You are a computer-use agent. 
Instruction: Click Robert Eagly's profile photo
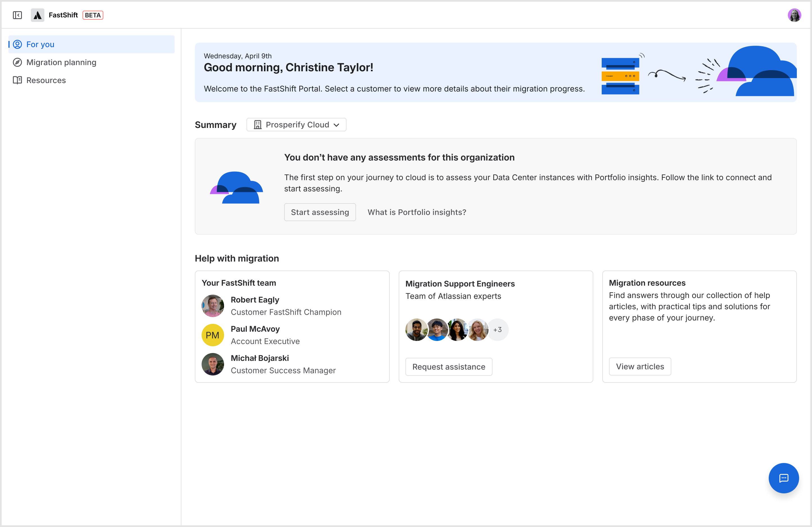click(x=213, y=305)
